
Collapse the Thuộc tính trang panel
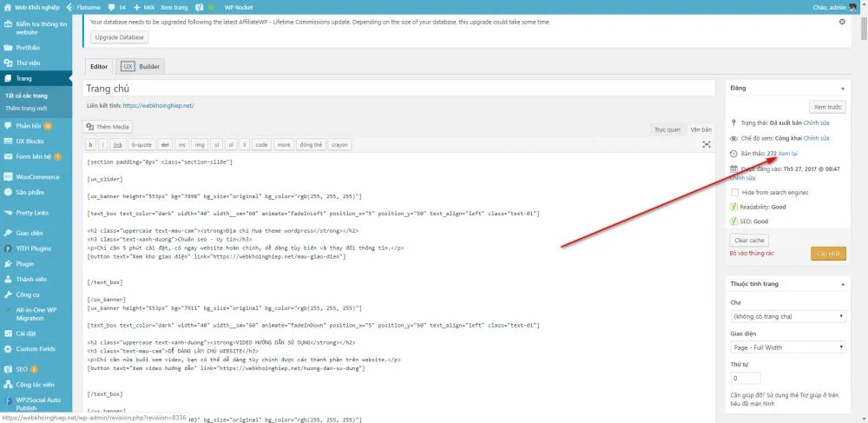click(x=843, y=284)
